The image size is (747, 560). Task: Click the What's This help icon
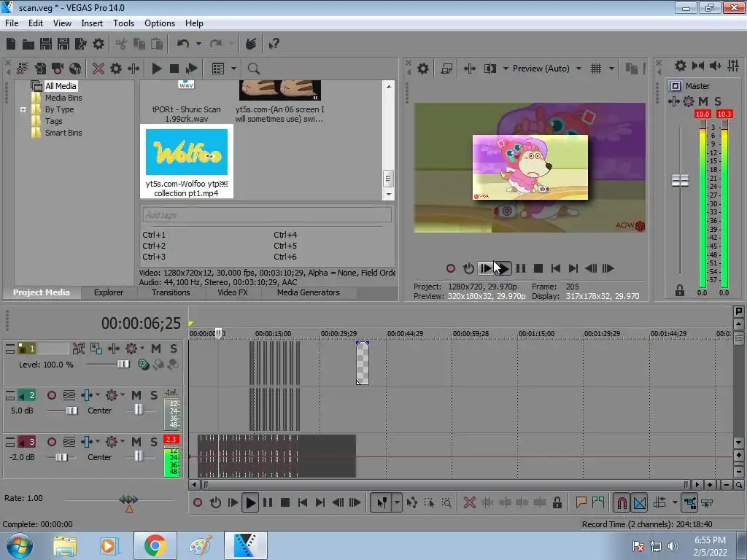coord(274,44)
